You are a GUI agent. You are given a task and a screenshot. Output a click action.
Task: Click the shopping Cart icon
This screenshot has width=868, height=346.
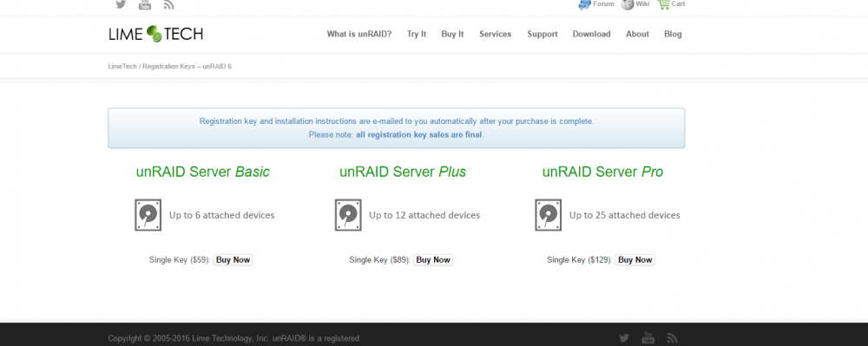pyautogui.click(x=663, y=4)
